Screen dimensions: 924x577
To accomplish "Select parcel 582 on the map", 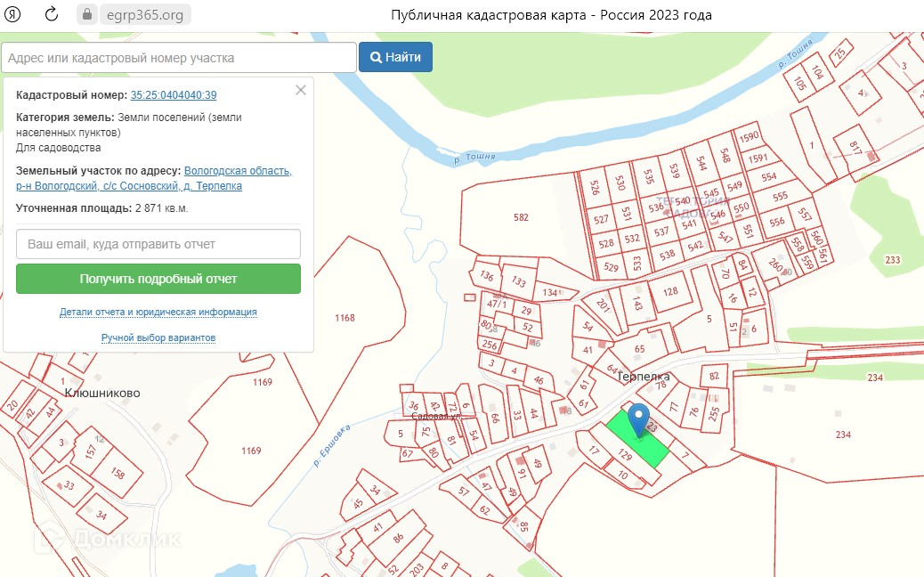I will click(521, 217).
